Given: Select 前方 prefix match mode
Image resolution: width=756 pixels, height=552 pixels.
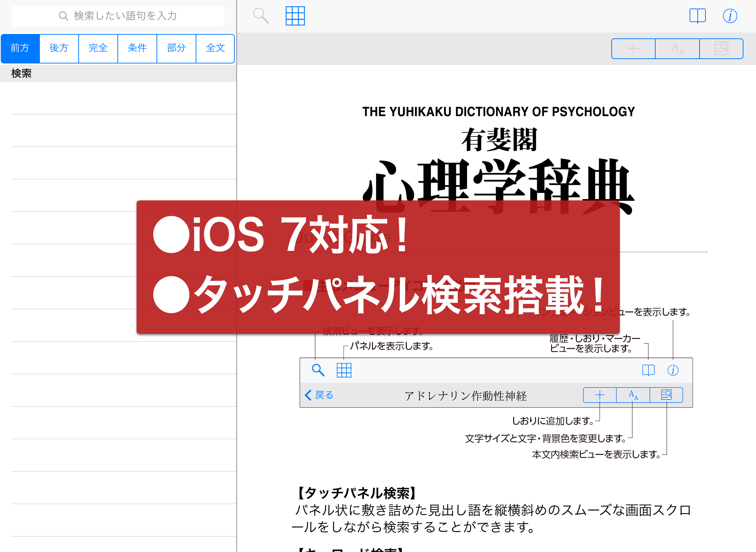Looking at the screenshot, I should click(x=20, y=48).
